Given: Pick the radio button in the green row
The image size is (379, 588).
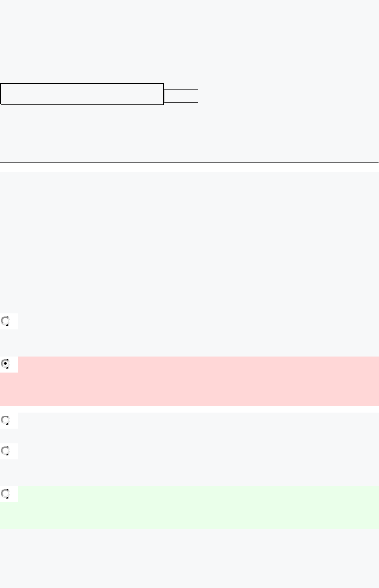Looking at the screenshot, I should 5,494.
